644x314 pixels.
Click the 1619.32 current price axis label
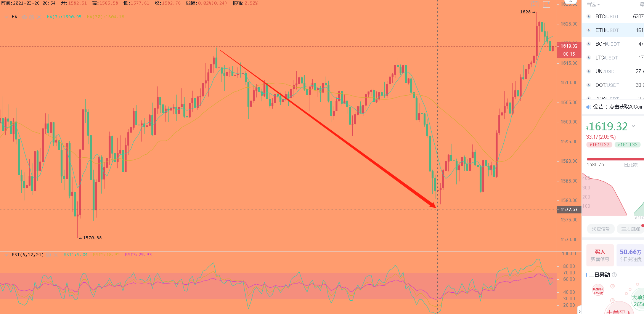coord(569,46)
